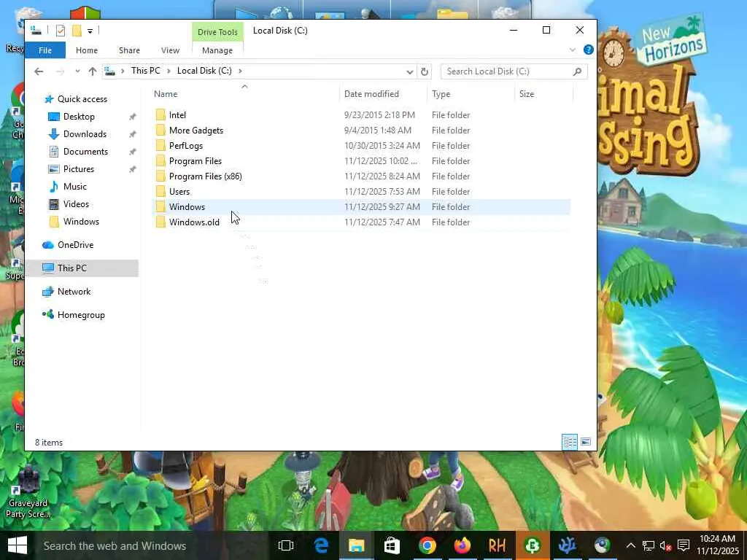This screenshot has height=560, width=747.
Task: Open Desktop in the navigation pane
Action: point(79,117)
